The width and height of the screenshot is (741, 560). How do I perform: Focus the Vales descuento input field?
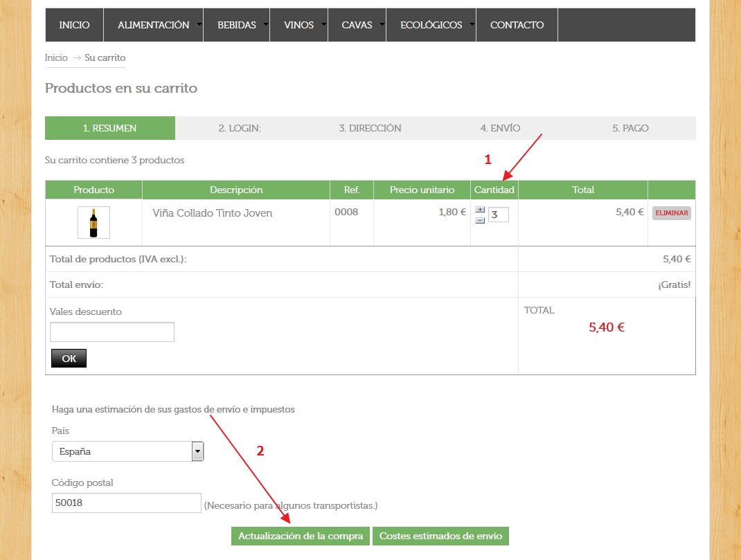tap(112, 332)
